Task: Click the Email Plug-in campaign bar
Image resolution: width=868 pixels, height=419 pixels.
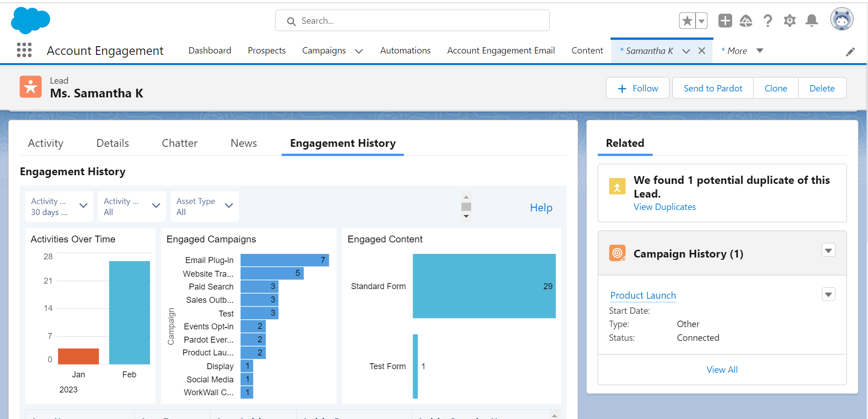Action: (284, 260)
